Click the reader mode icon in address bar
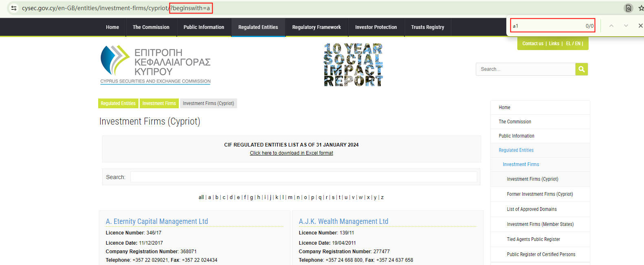The width and height of the screenshot is (644, 265). pos(628,8)
